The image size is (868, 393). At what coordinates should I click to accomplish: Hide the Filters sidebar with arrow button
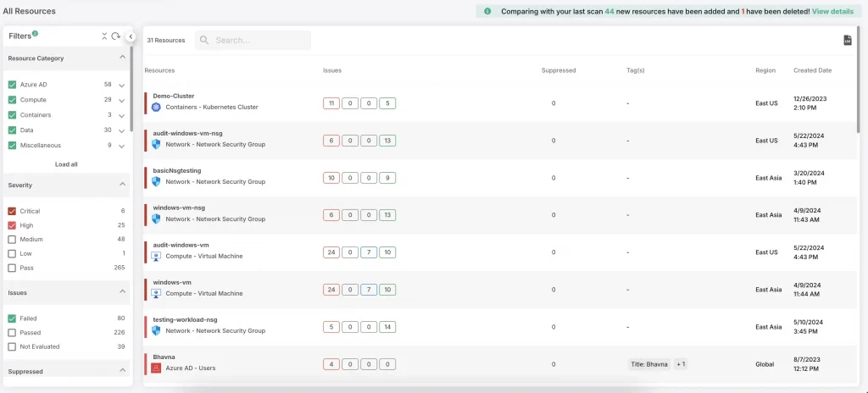(x=131, y=36)
